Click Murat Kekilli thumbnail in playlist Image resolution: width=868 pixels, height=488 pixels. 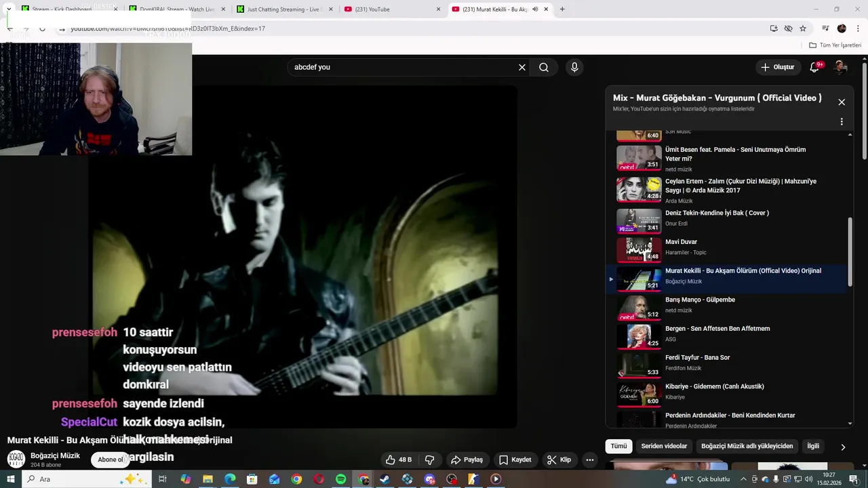[639, 279]
